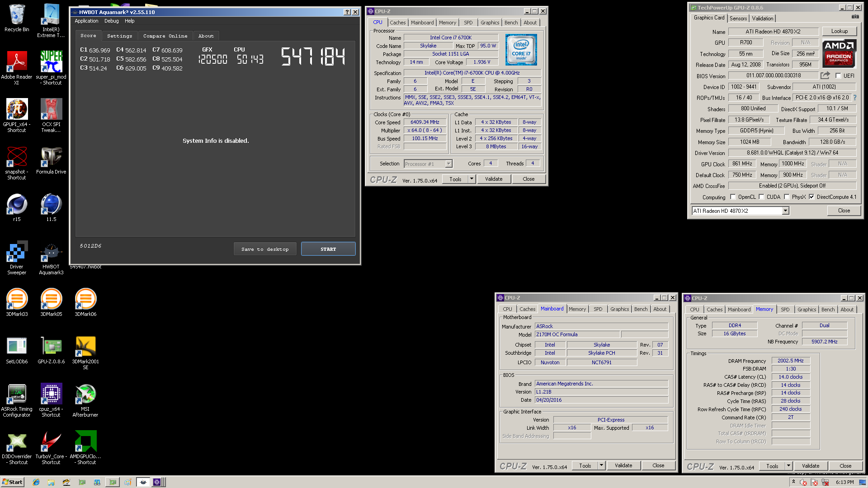Switch to Sensors tab in GPU-Z
Screen dimensions: 868x488
click(x=738, y=19)
